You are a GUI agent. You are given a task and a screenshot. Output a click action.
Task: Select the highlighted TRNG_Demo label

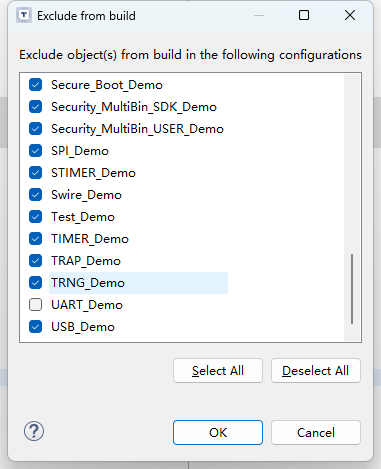[x=88, y=283]
